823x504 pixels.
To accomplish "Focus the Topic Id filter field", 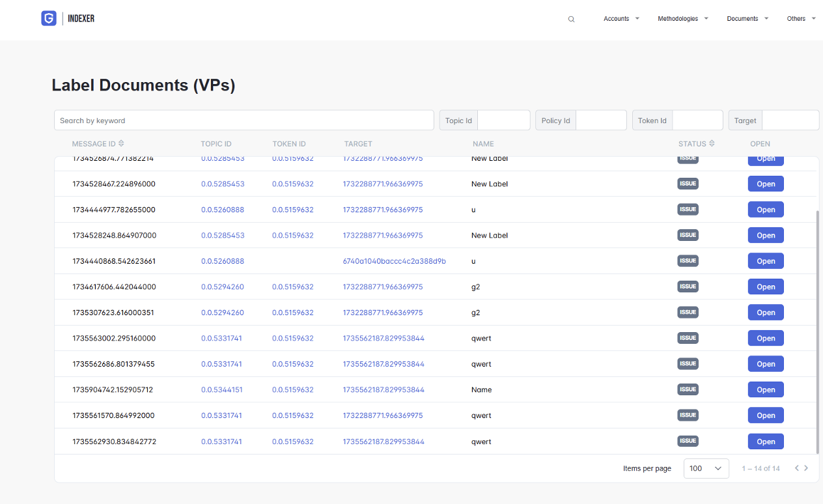I will pos(503,120).
